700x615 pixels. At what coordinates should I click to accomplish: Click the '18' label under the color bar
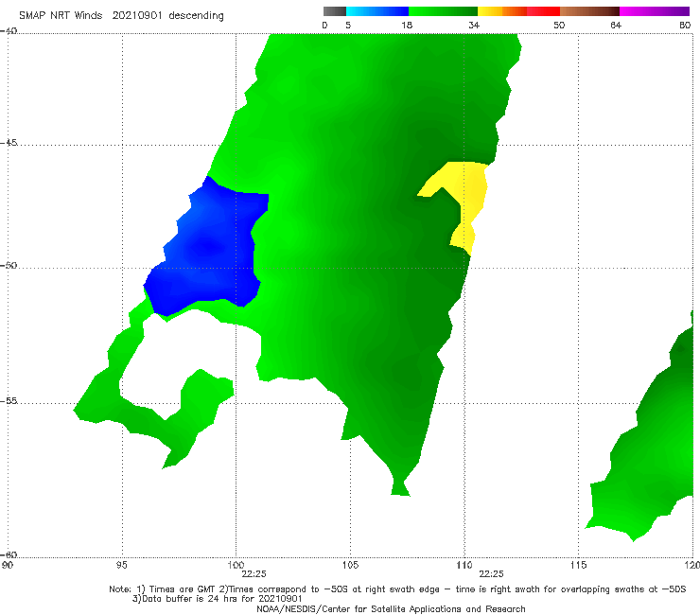407,26
